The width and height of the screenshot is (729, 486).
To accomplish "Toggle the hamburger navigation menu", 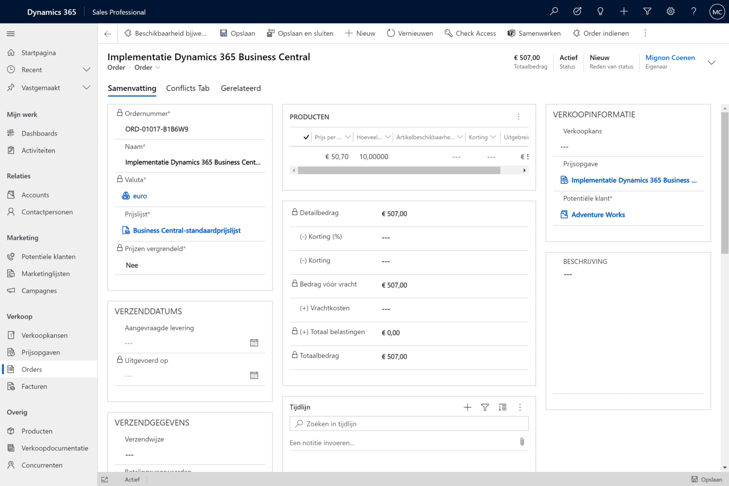I will 11,33.
